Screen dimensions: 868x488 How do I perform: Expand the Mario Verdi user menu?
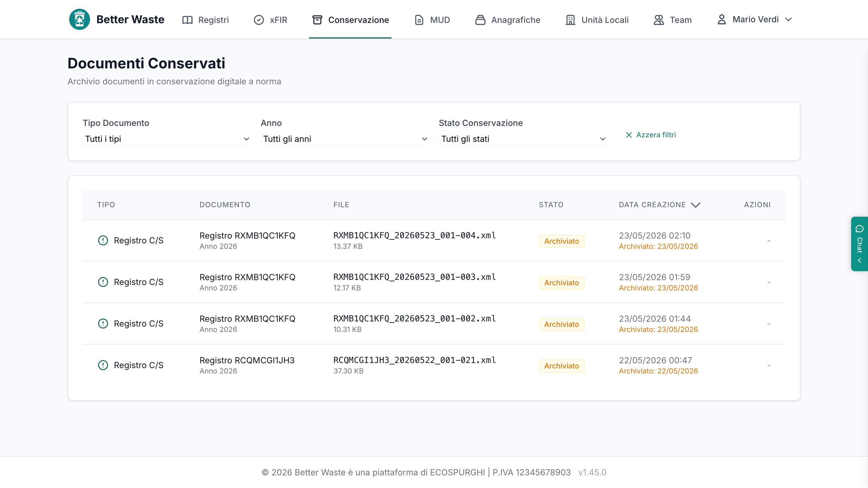pyautogui.click(x=754, y=20)
